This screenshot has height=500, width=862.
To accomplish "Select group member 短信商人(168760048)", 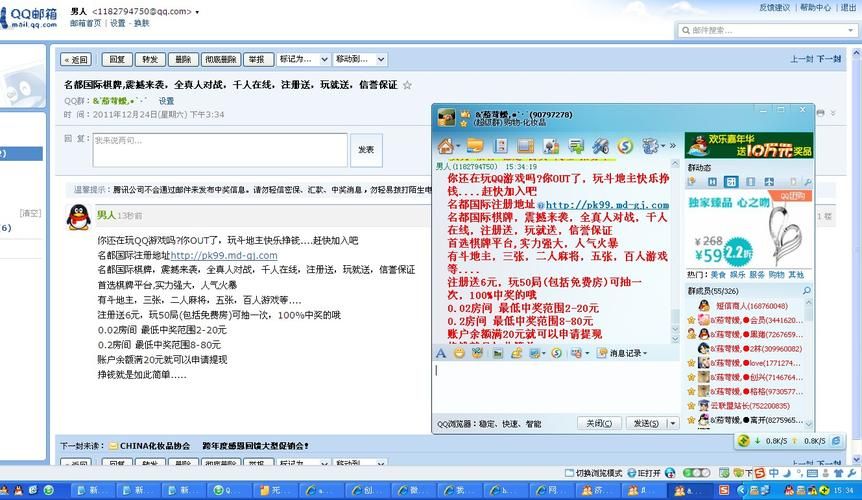I will (x=751, y=305).
